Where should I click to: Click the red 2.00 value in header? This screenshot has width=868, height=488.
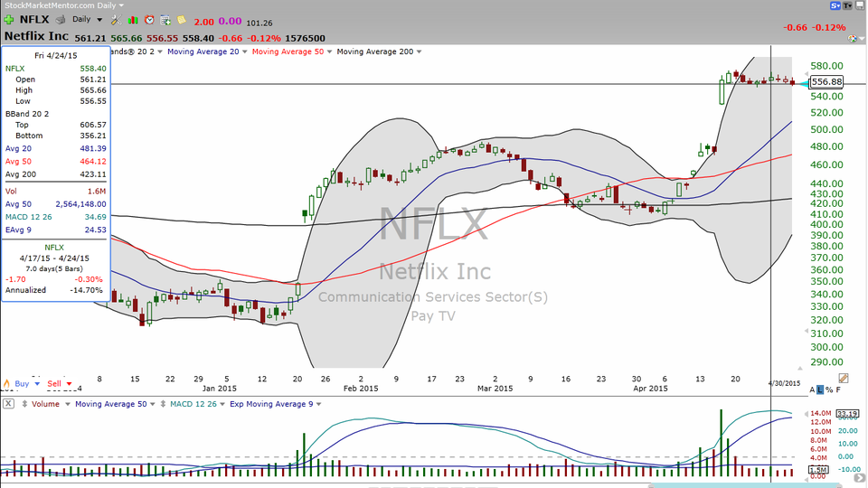[203, 22]
